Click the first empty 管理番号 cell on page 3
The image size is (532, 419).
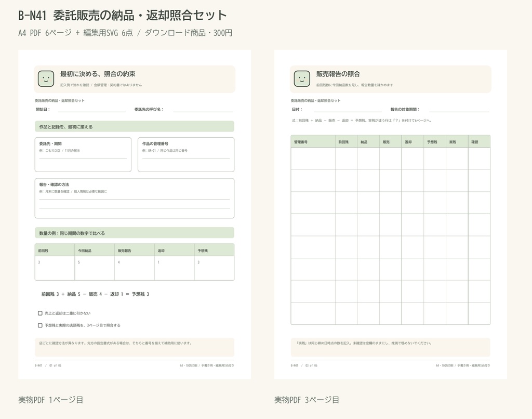click(x=313, y=158)
